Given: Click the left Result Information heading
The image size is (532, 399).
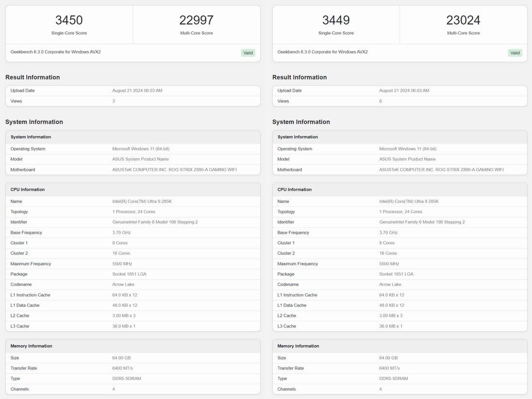Looking at the screenshot, I should click(33, 77).
